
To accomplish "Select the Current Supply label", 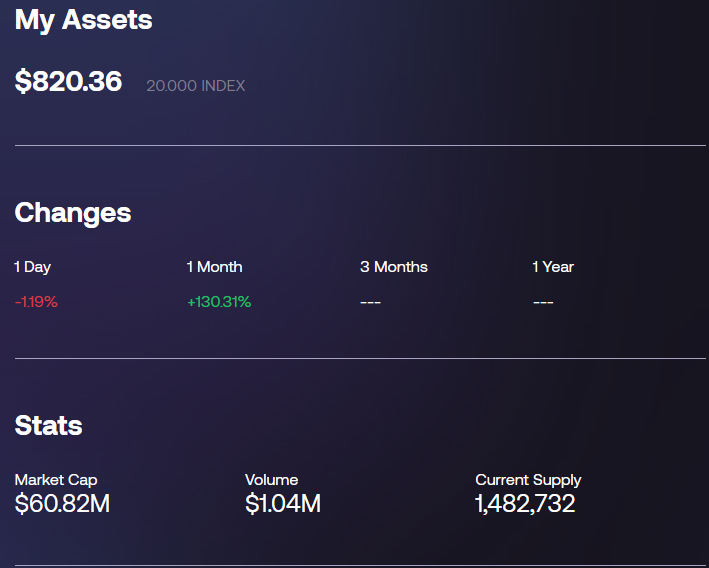I will click(x=528, y=480).
